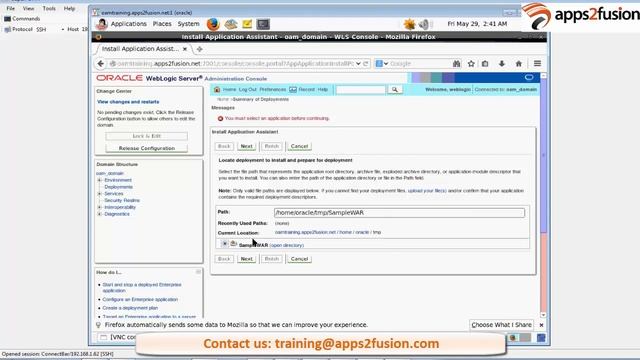Reload the page with the refresh icon
Screen dimensions: 640x360
pos(366,64)
